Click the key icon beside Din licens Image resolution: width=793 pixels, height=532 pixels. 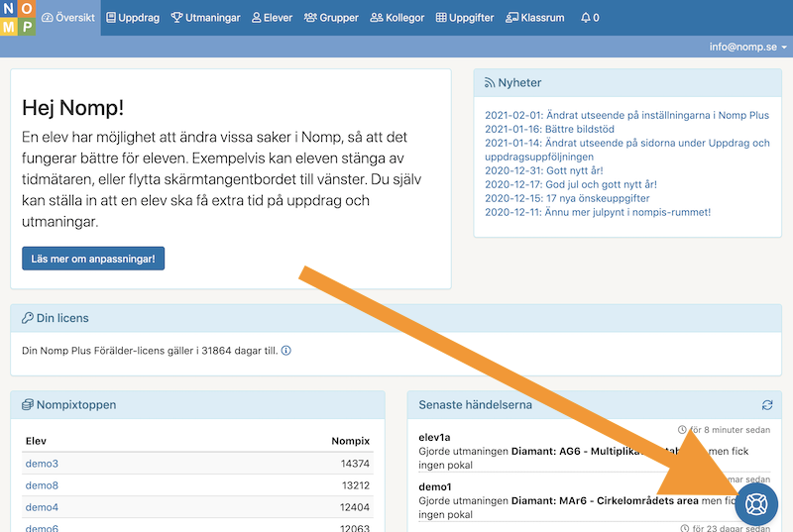[x=28, y=318]
